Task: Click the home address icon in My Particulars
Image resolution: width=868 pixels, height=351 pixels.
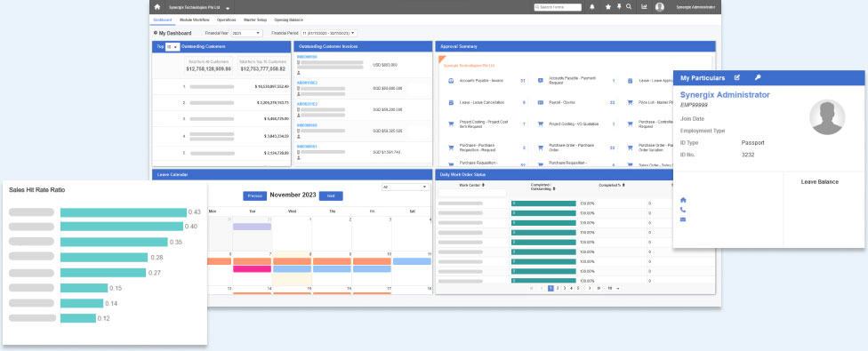Action: click(x=683, y=200)
